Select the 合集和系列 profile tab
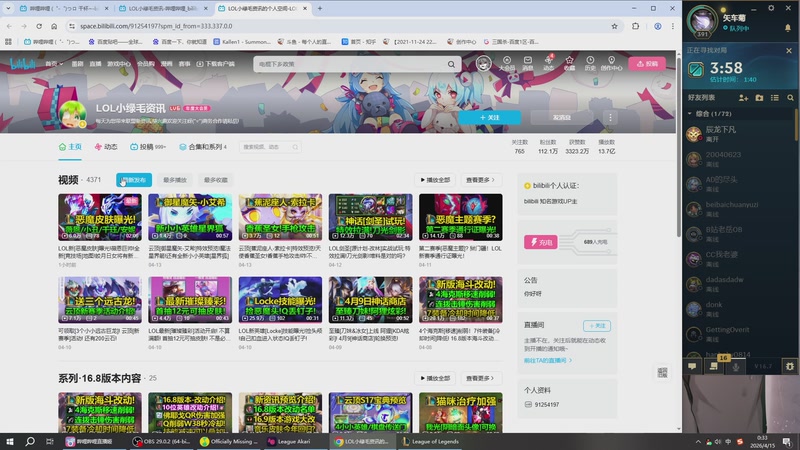This screenshot has height=450, width=800. (x=203, y=147)
